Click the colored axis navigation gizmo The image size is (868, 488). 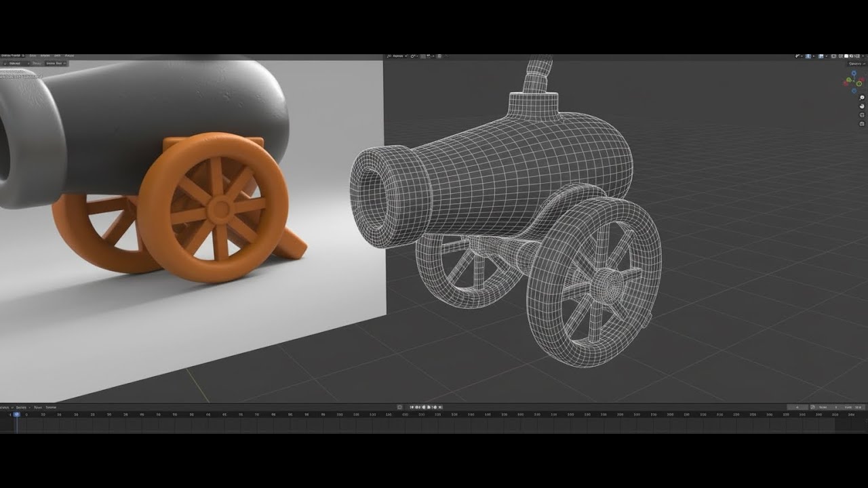[854, 81]
